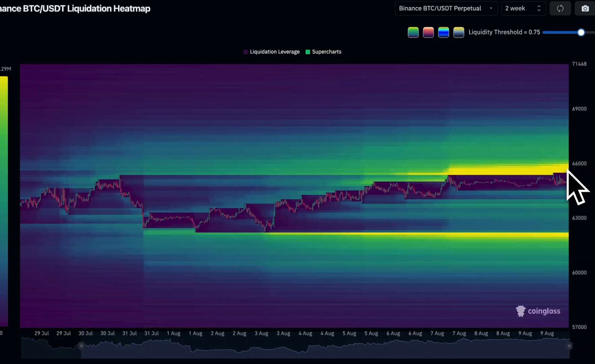Click the Liquidation Heatmap page title
The width and height of the screenshot is (595, 364).
tap(75, 8)
